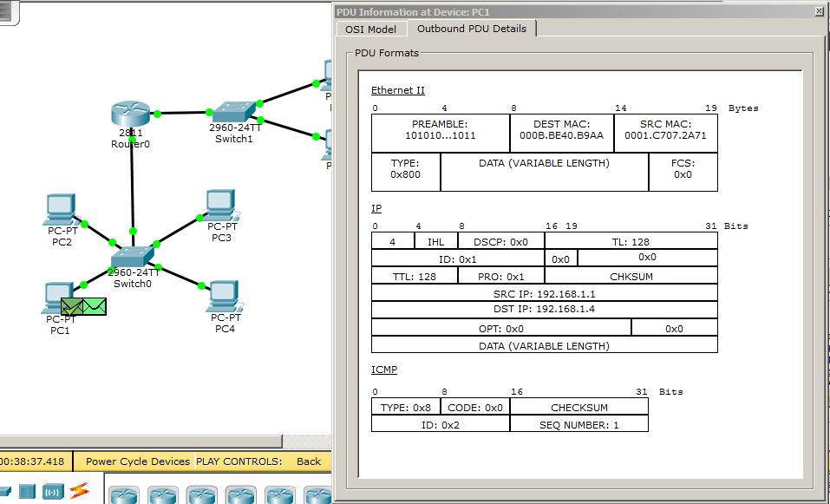830x504 pixels.
Task: Click DATA (VARIABLE LENGTH) in IP section
Action: [x=544, y=344]
